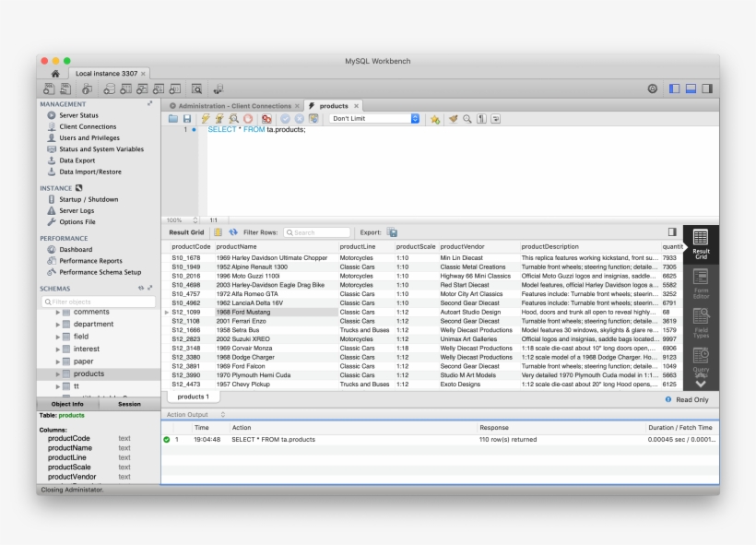This screenshot has width=756, height=545.
Task: Toggle the bottom output panel visibility
Action: [691, 89]
